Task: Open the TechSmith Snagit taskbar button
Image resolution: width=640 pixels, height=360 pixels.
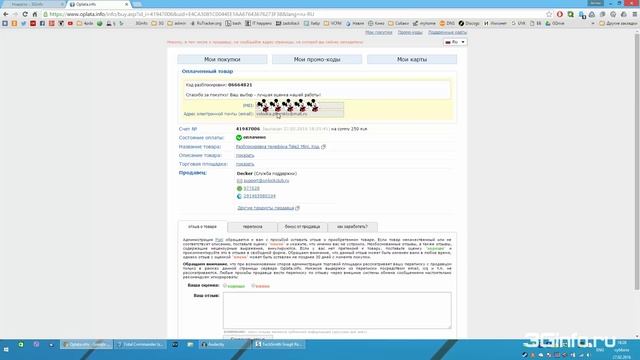Action: click(x=278, y=344)
